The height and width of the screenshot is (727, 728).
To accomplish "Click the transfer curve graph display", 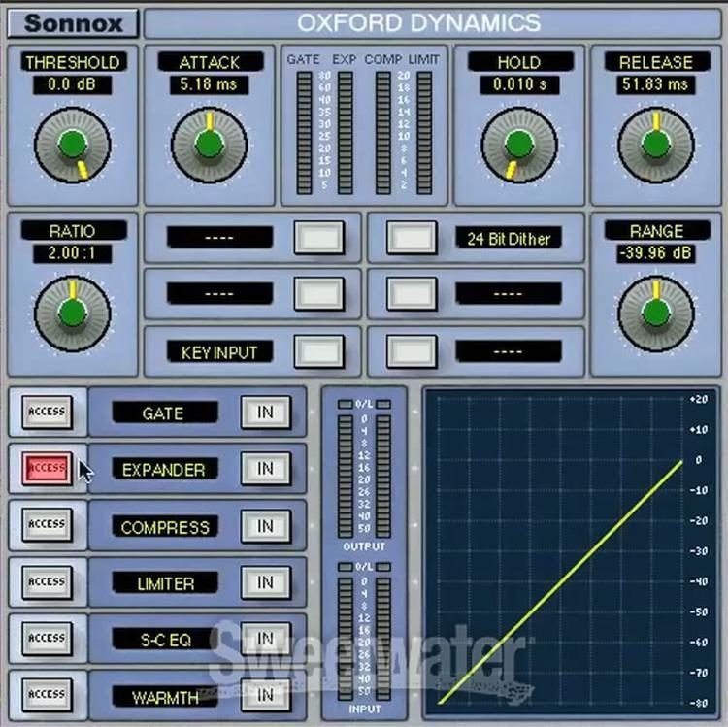I will 571,552.
